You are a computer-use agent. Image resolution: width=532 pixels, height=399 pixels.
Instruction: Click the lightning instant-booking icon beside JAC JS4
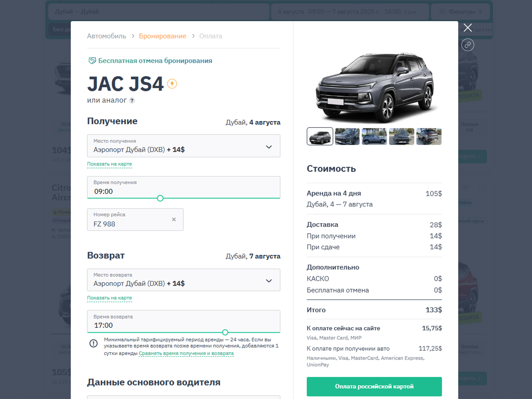pos(172,84)
